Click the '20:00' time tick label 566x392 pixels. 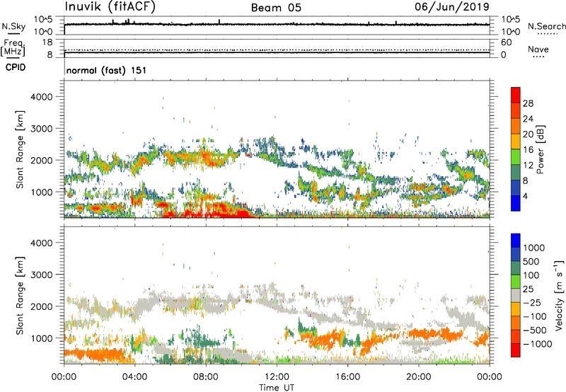pyautogui.click(x=419, y=377)
